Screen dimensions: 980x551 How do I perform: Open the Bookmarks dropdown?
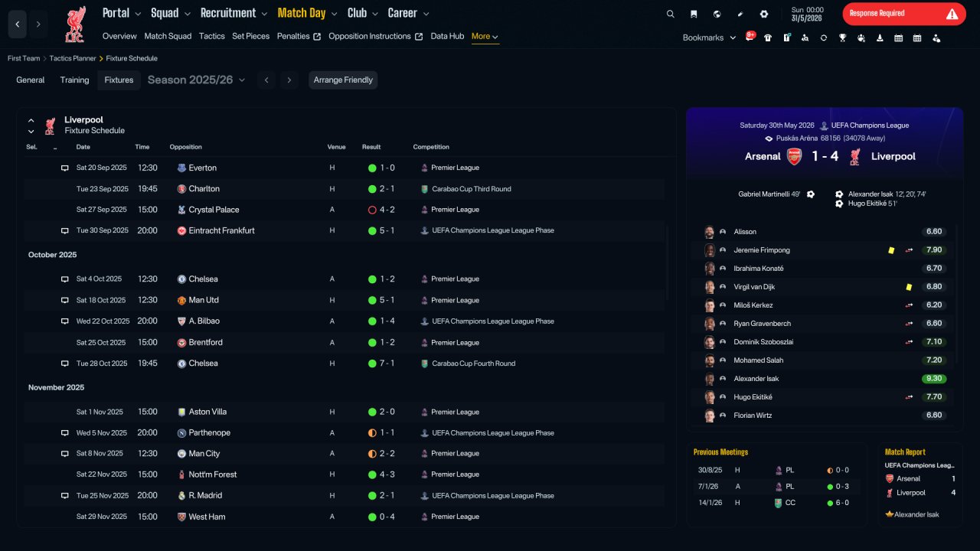click(709, 37)
